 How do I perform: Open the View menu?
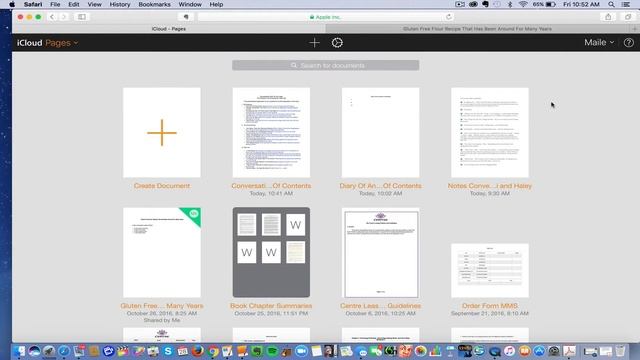[94, 4]
